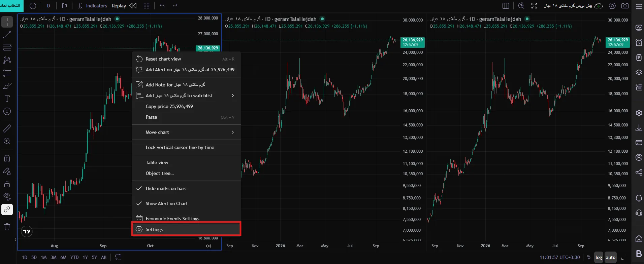The width and height of the screenshot is (644, 264).
Task: Click the bell notifications icon
Action: [x=639, y=198]
